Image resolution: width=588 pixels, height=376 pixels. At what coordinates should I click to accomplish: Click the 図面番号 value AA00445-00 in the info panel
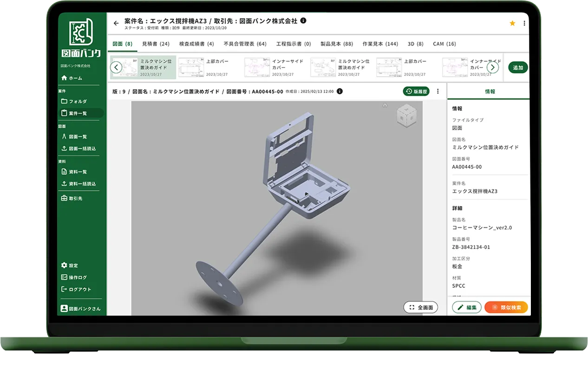[467, 167]
